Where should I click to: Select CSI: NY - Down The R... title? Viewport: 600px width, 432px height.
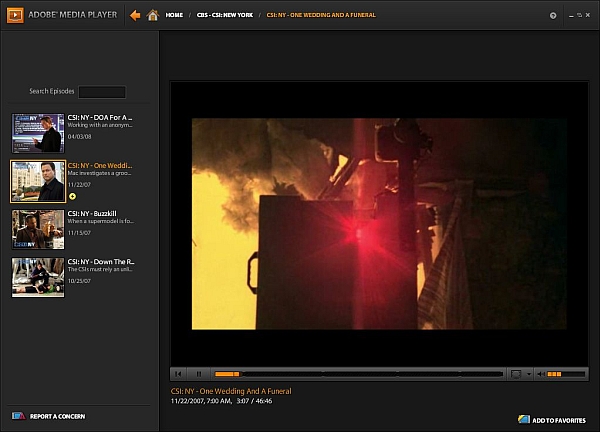click(x=101, y=262)
